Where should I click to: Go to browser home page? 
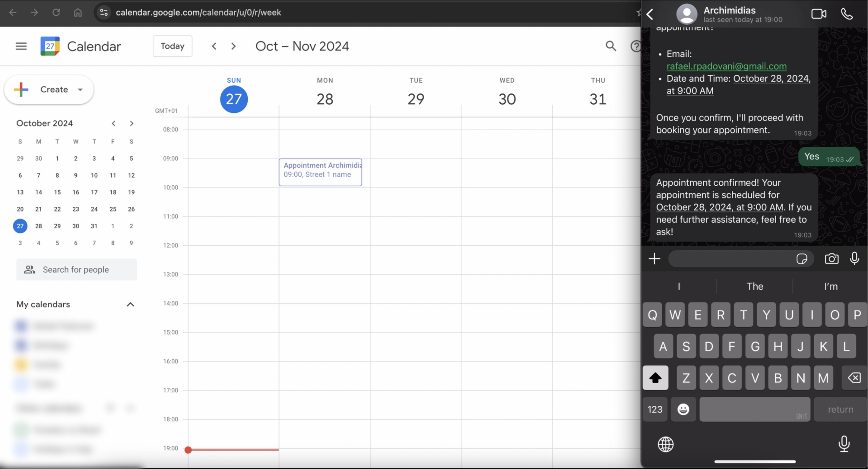78,12
